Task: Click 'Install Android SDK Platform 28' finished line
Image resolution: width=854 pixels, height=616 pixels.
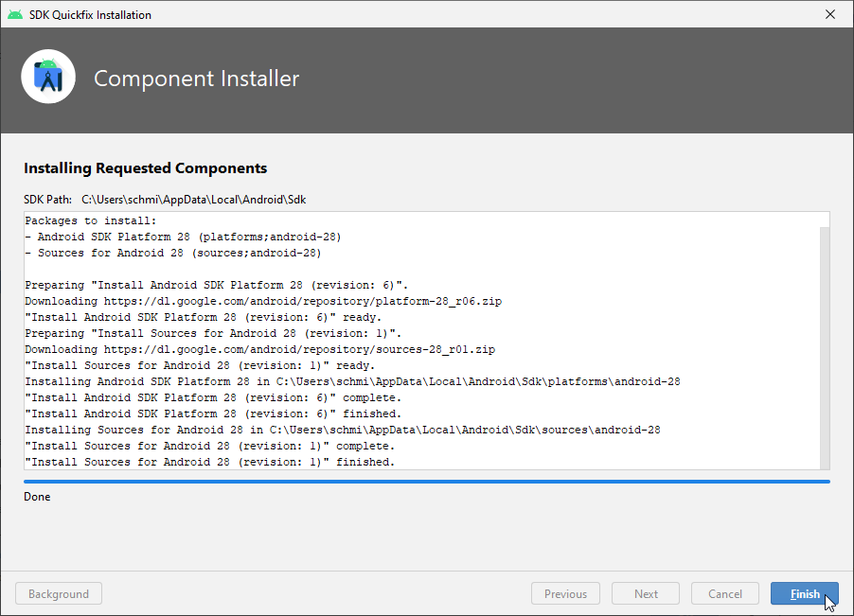Action: point(213,414)
